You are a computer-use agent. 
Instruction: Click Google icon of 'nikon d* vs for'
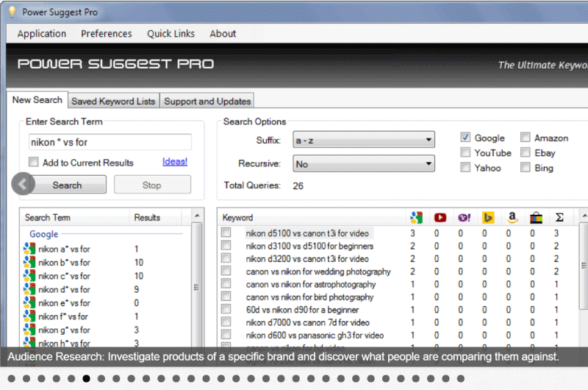(x=29, y=289)
